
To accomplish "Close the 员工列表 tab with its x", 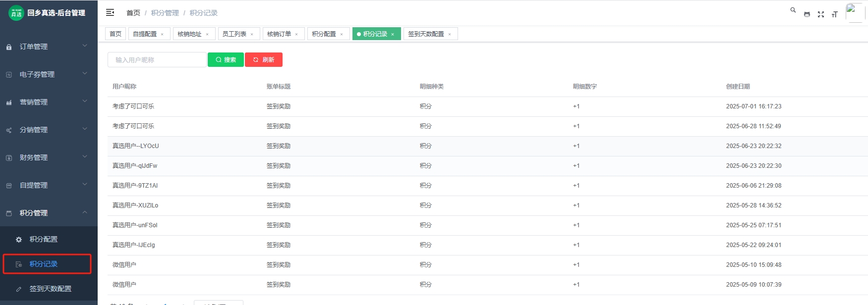I will tap(252, 34).
